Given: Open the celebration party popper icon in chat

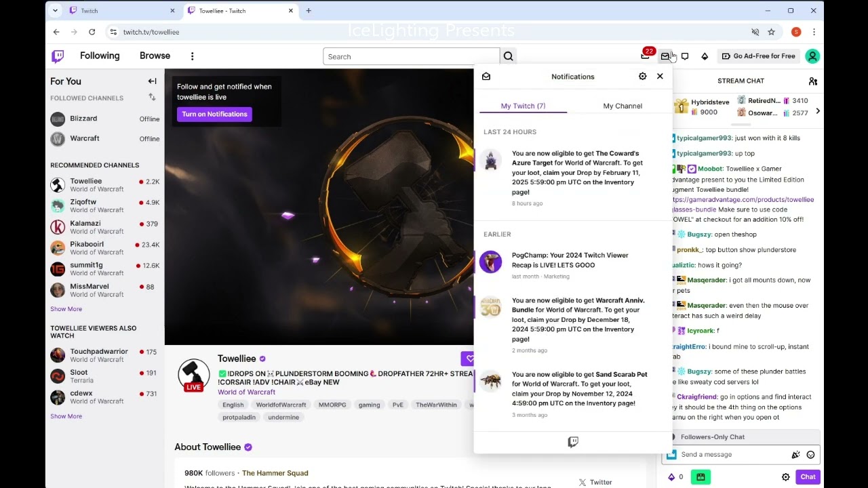Looking at the screenshot, I should point(795,455).
